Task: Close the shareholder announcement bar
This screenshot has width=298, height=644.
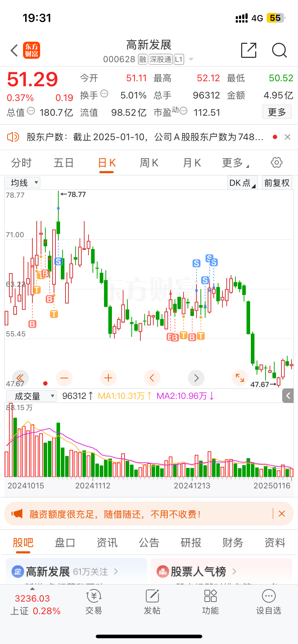Action: pos(287,137)
